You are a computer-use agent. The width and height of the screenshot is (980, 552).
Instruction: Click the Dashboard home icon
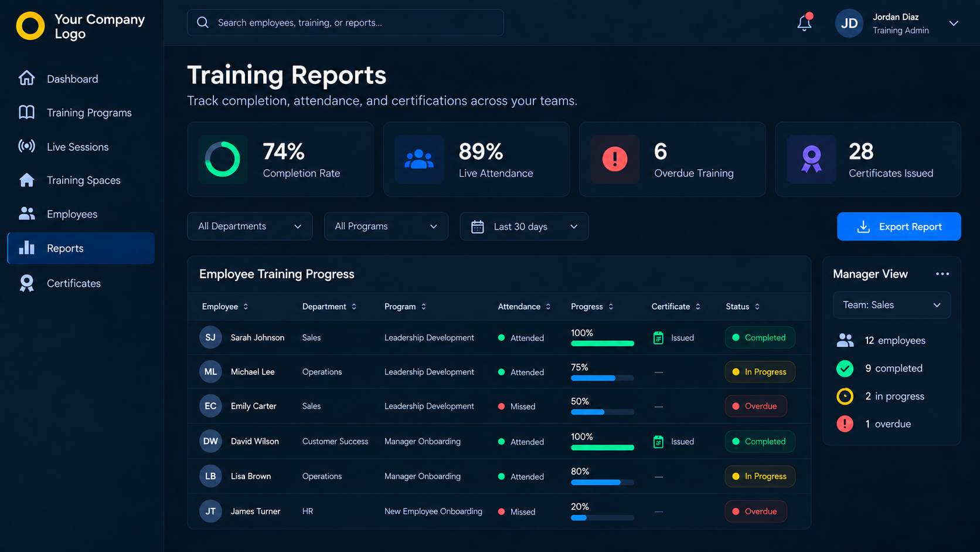coord(26,78)
